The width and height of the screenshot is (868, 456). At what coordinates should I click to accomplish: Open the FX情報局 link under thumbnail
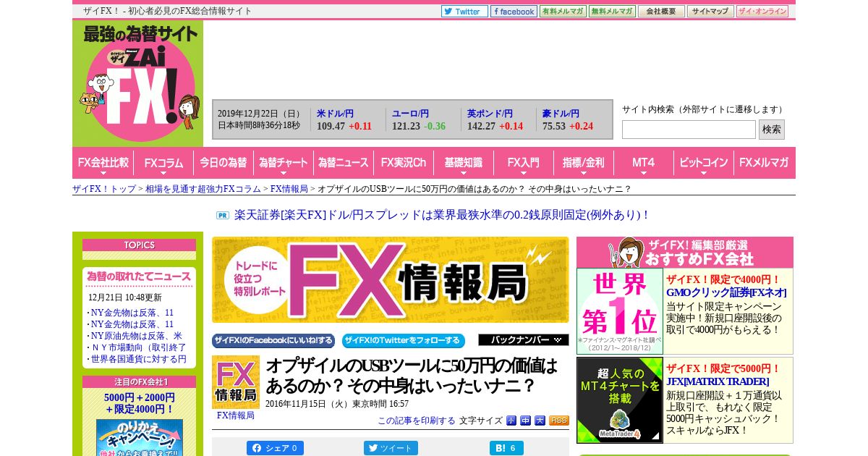click(x=236, y=415)
